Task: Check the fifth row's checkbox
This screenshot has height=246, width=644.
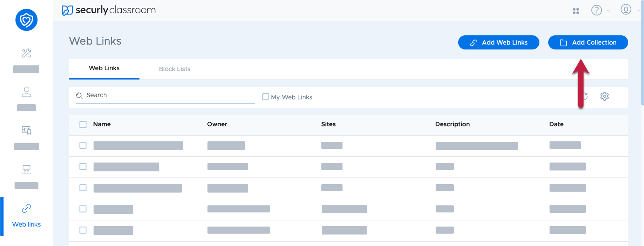Action: coord(83,230)
